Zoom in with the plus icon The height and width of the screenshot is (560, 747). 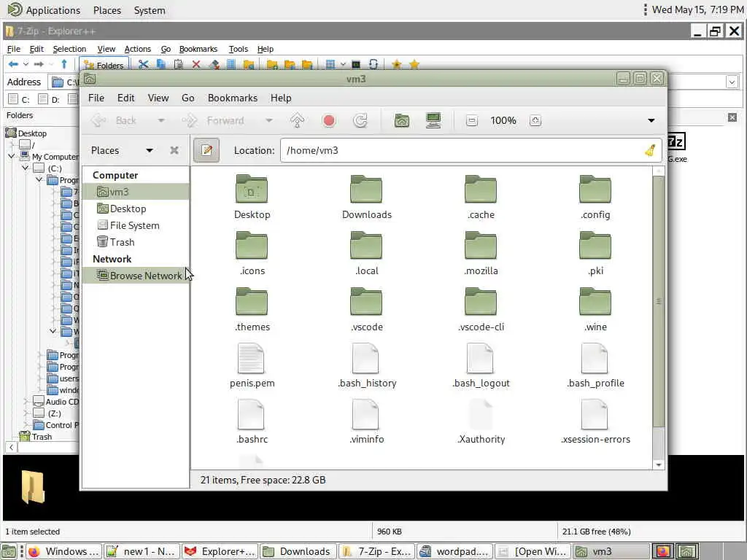tap(535, 120)
